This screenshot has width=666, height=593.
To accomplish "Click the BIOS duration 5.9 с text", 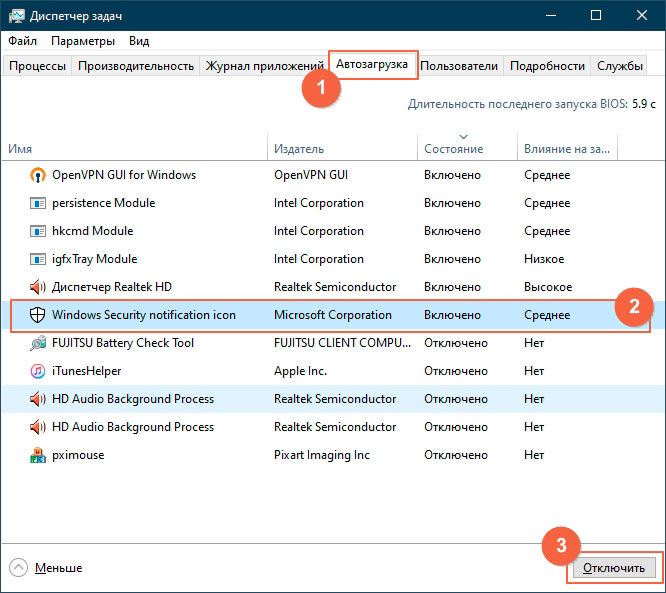I will pyautogui.click(x=643, y=104).
